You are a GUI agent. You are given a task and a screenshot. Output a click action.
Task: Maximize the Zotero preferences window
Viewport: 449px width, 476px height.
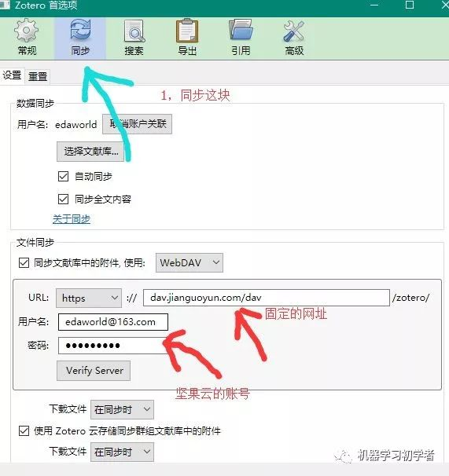(x=410, y=5)
